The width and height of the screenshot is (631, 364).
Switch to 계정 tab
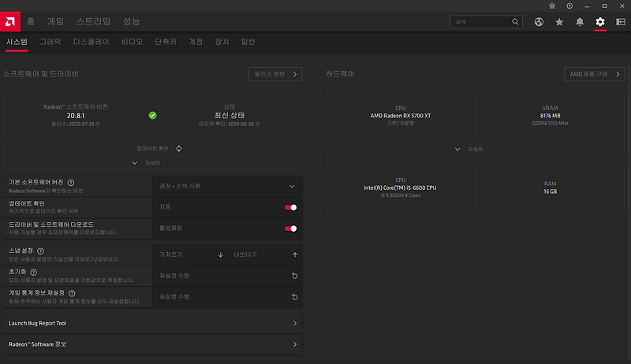point(196,42)
